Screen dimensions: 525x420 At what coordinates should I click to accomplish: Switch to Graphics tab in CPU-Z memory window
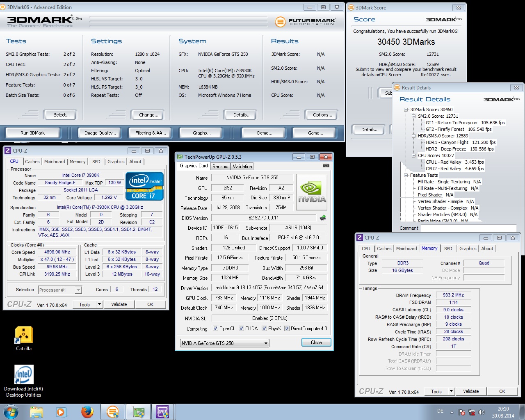tap(468, 249)
